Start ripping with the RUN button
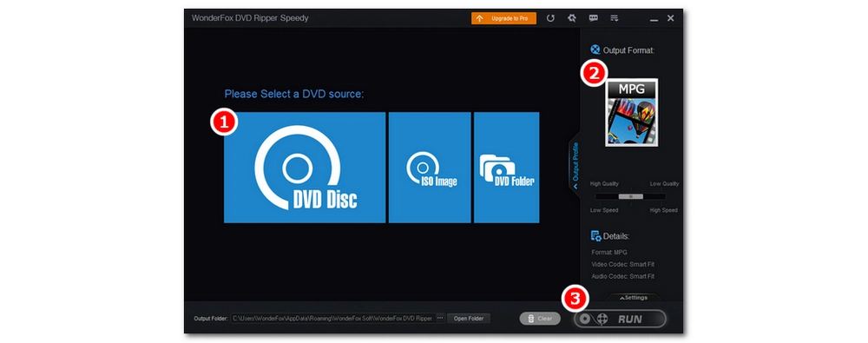 coord(620,319)
